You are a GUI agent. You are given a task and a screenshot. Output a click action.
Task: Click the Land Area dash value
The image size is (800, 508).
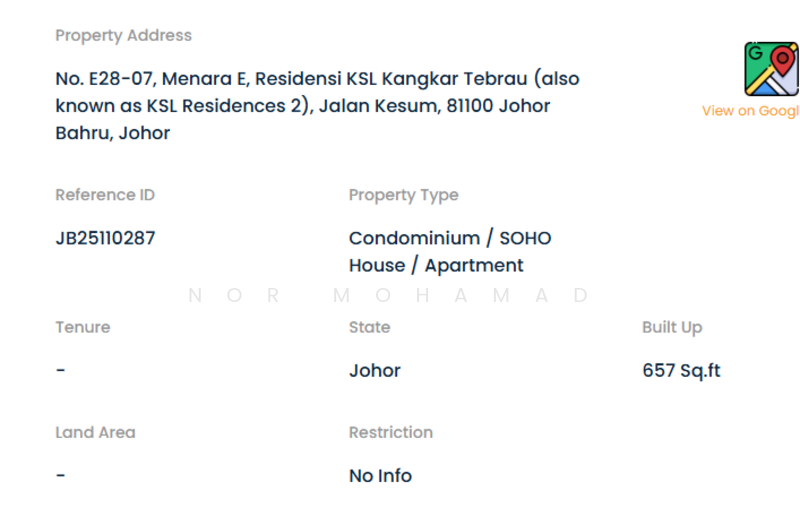pos(61,475)
